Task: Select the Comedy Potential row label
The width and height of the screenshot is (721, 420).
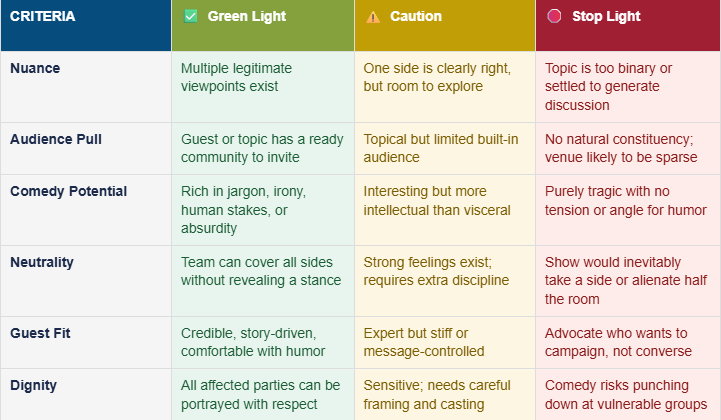Action: click(69, 191)
